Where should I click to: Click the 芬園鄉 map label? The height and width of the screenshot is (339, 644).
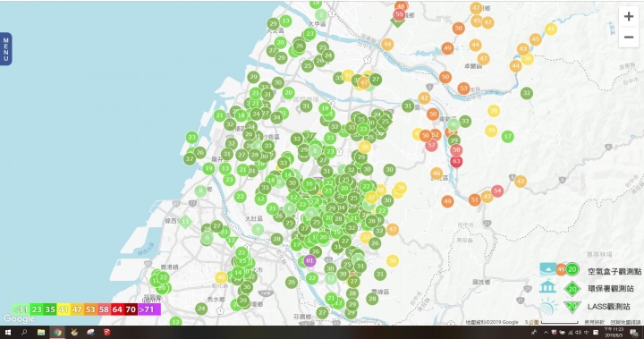click(302, 317)
